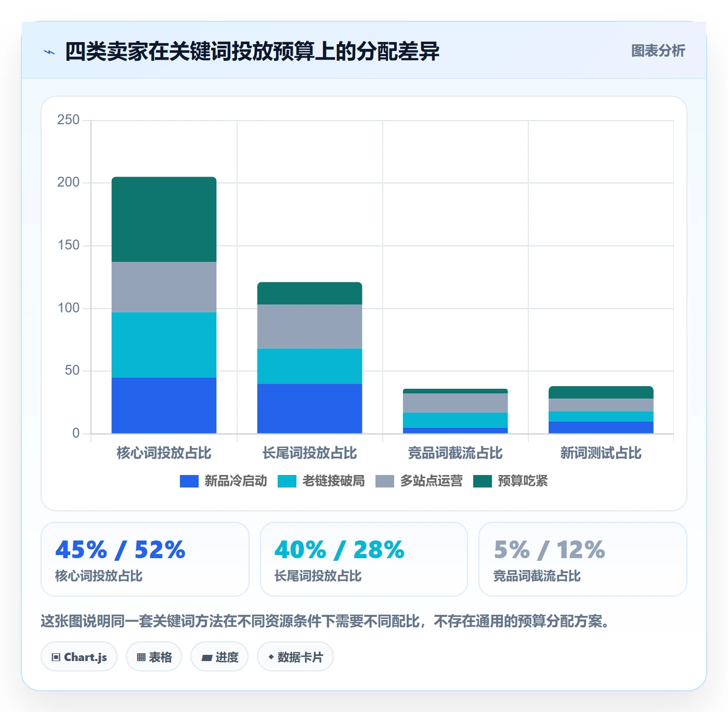The width and height of the screenshot is (728, 712).
Task: Click the summary sentence starting with 这张图说明
Action: (326, 622)
